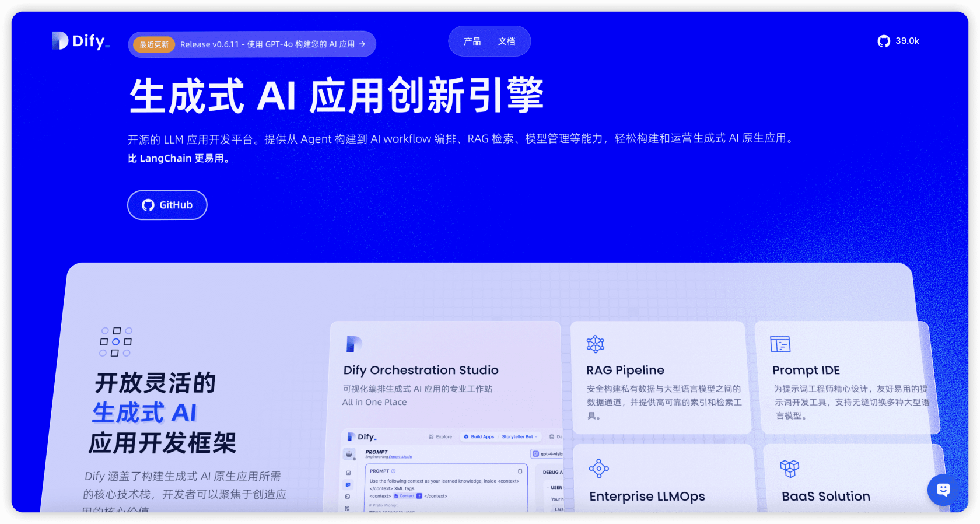Select the Prompt IDE card title

(x=806, y=370)
